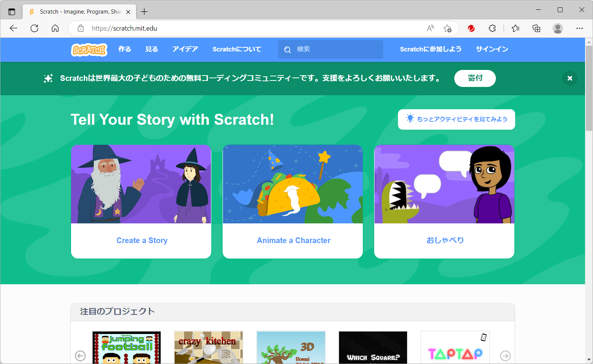
Task: Click the browser profile avatar icon
Action: coord(557,28)
